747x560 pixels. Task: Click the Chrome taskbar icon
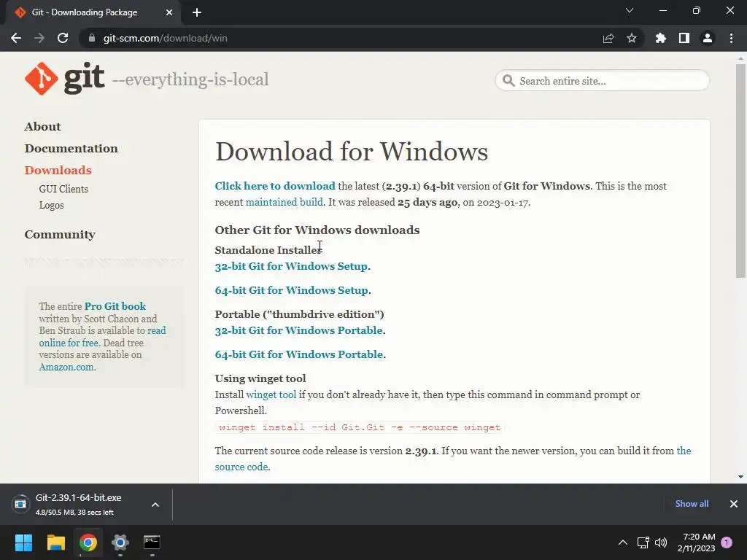88,542
